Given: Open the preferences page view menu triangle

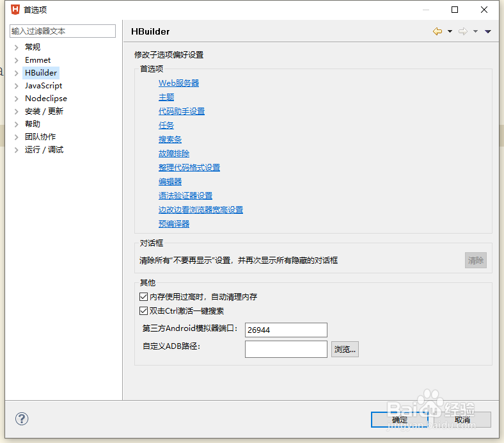Looking at the screenshot, I should click(x=488, y=31).
